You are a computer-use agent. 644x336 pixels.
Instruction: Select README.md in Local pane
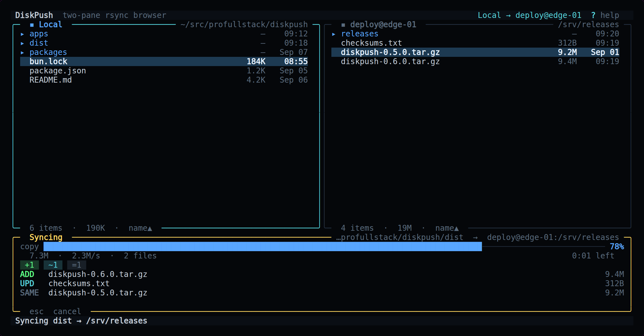[164, 80]
